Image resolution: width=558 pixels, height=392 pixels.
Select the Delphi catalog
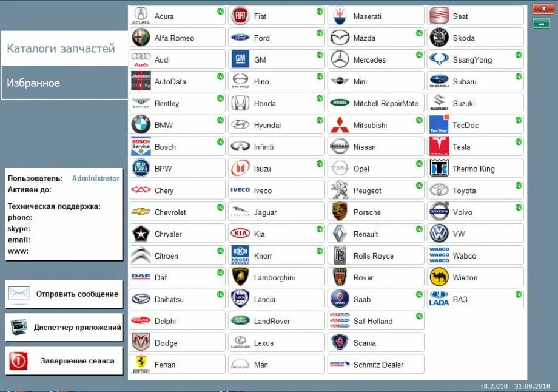(177, 321)
